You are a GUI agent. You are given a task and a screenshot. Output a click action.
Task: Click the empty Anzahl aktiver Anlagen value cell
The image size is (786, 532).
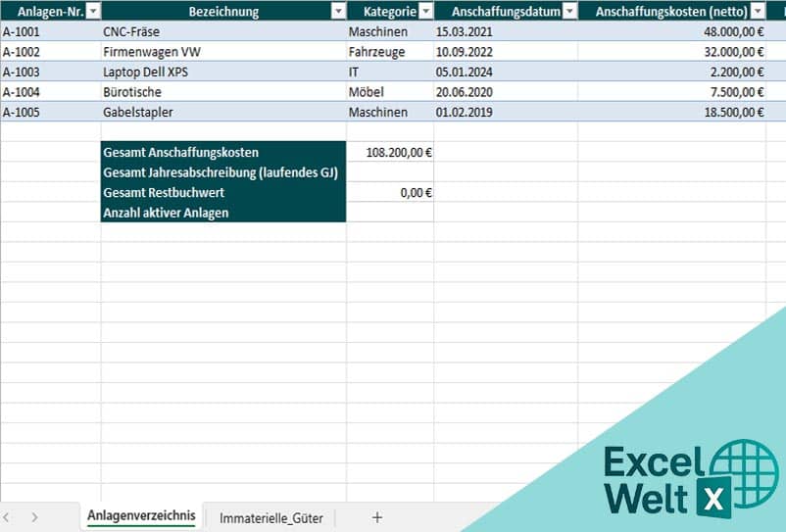[x=390, y=213]
